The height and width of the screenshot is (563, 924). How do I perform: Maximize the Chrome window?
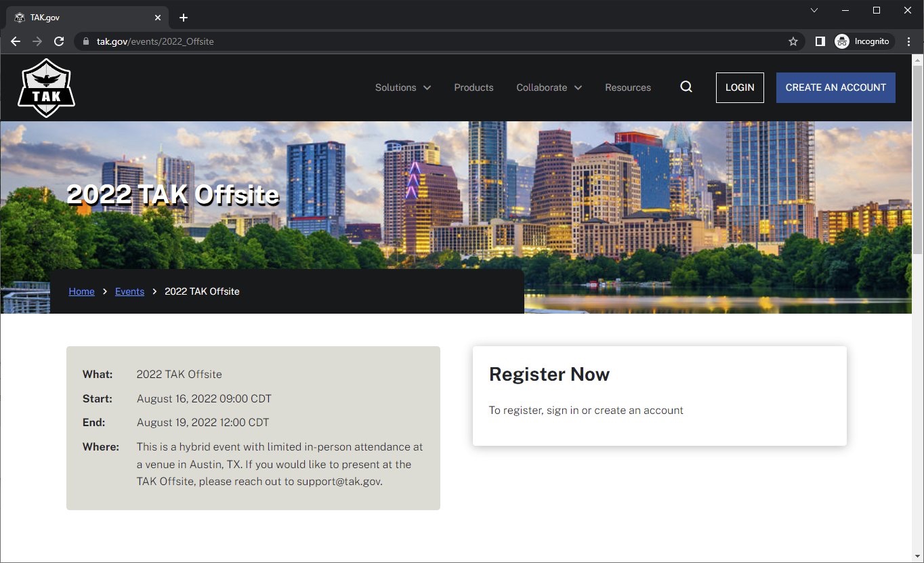pyautogui.click(x=877, y=10)
